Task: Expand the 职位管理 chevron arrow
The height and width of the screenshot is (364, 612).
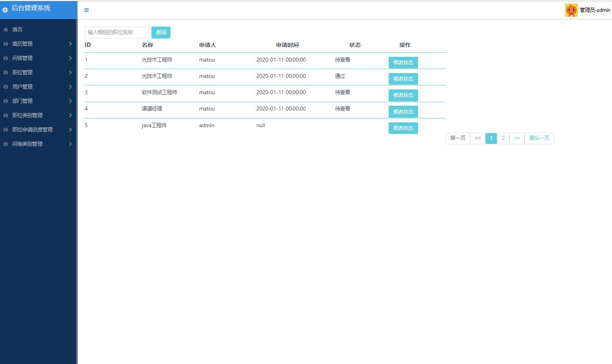Action: click(x=70, y=72)
